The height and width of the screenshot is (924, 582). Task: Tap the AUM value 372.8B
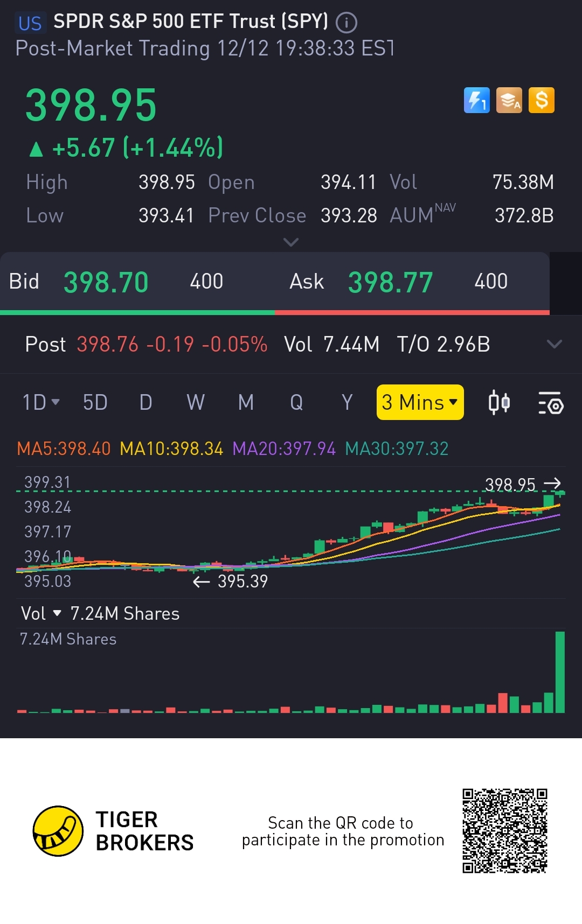[524, 215]
